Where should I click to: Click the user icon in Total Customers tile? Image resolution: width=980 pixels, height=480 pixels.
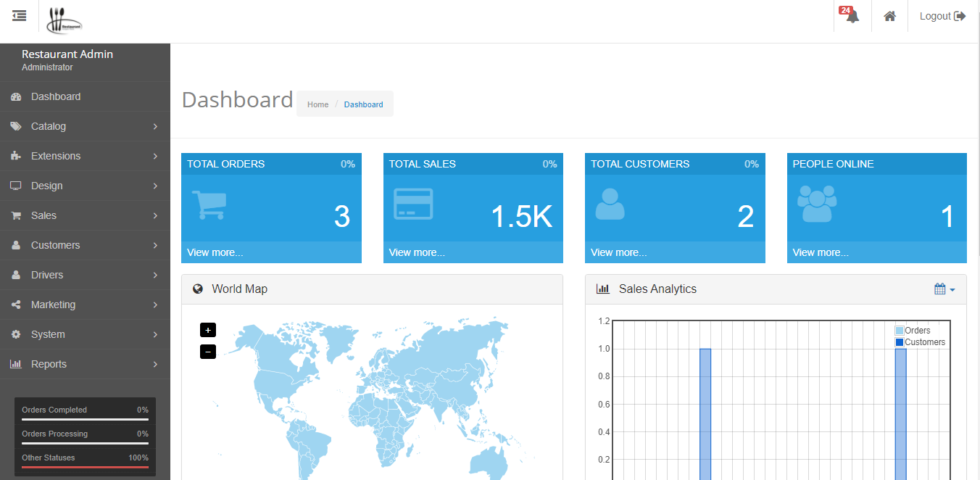pos(610,204)
